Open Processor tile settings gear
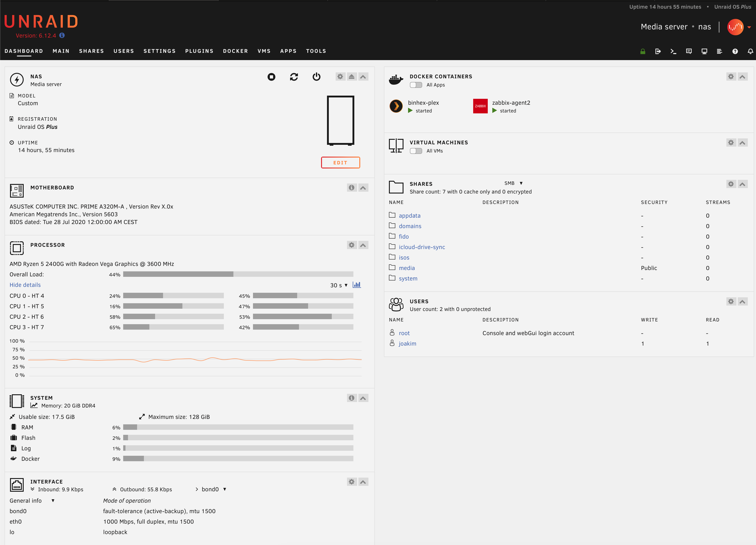 pyautogui.click(x=351, y=245)
